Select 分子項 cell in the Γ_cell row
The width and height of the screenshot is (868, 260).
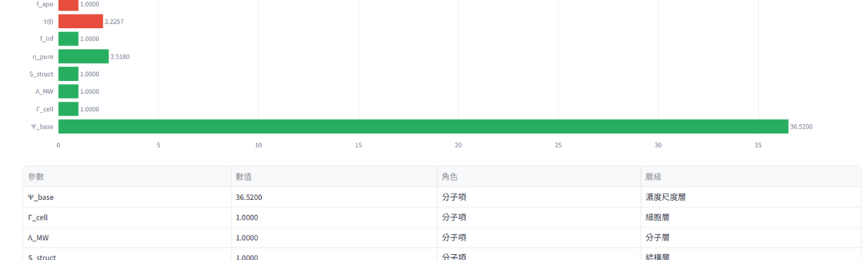(x=538, y=217)
